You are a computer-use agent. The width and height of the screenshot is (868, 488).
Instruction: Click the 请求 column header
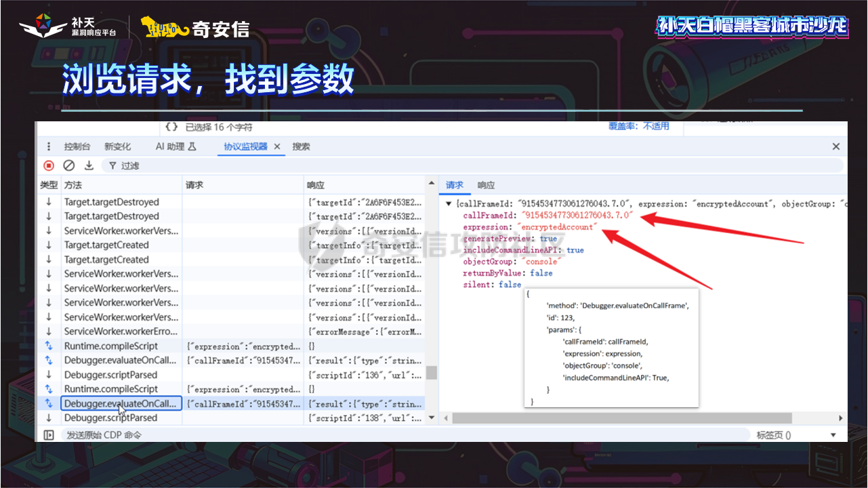click(x=243, y=185)
